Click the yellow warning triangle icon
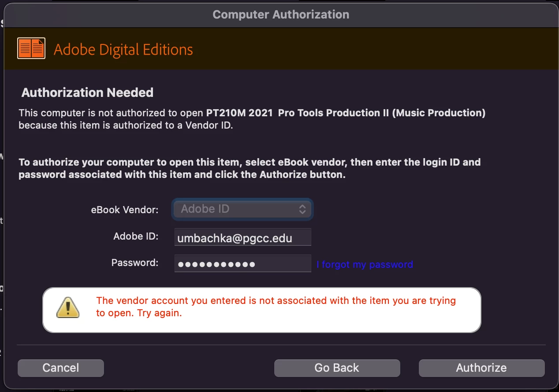 click(x=68, y=307)
